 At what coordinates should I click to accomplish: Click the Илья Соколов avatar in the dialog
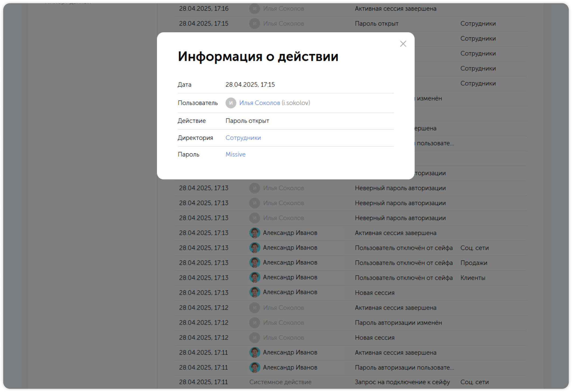(231, 103)
